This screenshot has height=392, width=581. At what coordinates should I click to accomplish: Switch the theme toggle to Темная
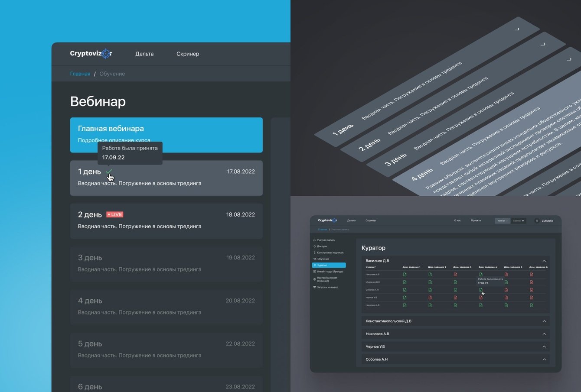pos(503,220)
